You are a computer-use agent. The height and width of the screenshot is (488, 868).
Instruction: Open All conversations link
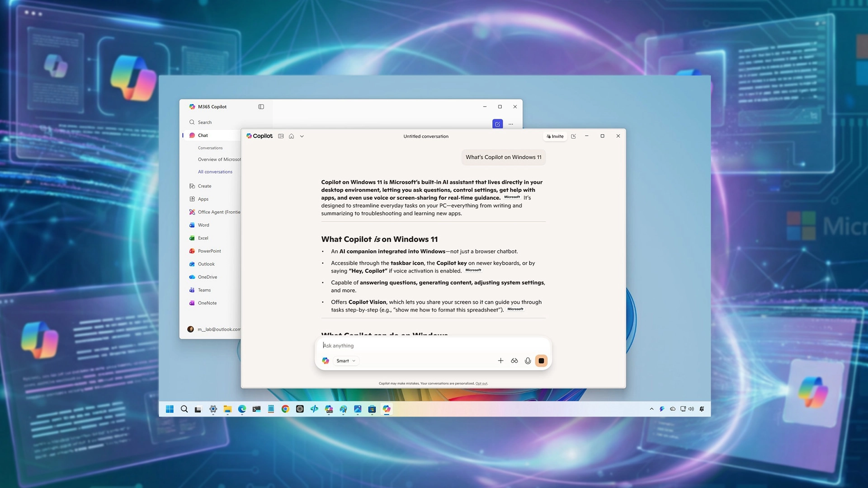point(215,172)
